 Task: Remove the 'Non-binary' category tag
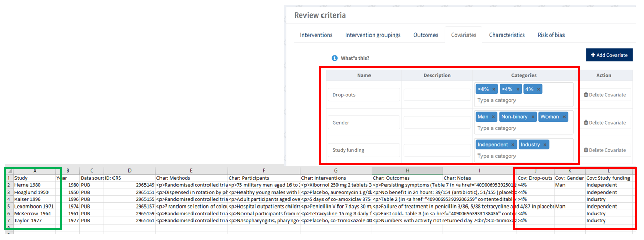(533, 117)
